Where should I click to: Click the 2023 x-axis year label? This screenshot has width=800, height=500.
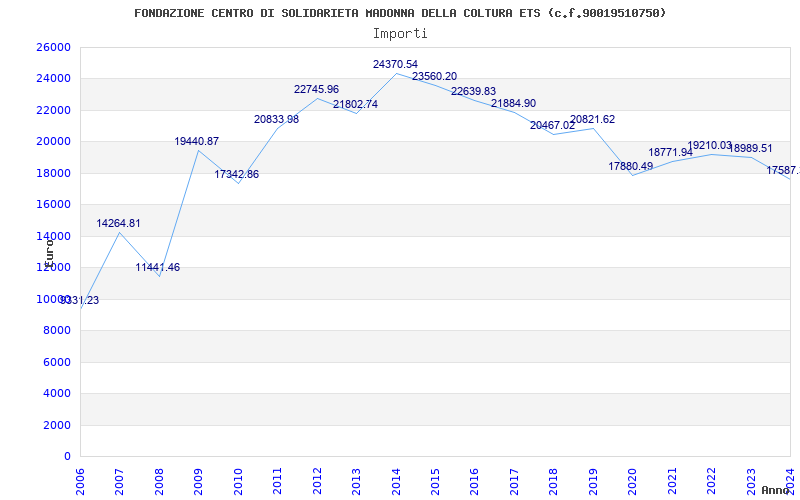tap(751, 481)
